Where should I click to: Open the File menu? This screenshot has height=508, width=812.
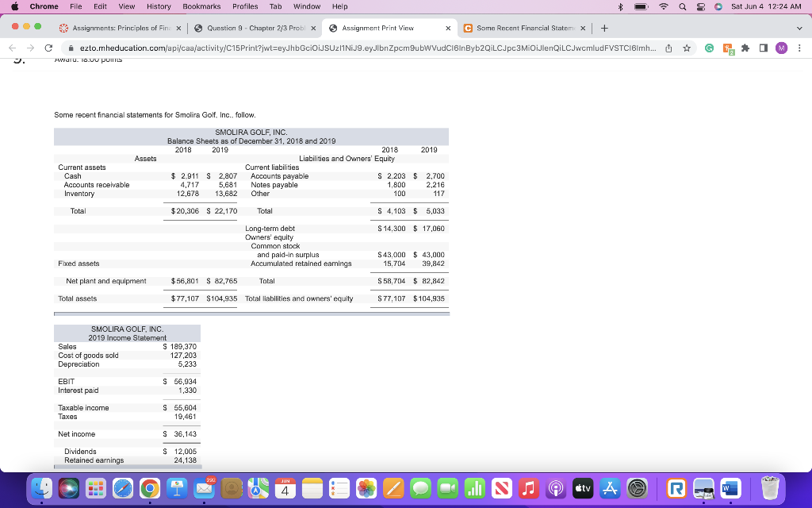pos(75,6)
